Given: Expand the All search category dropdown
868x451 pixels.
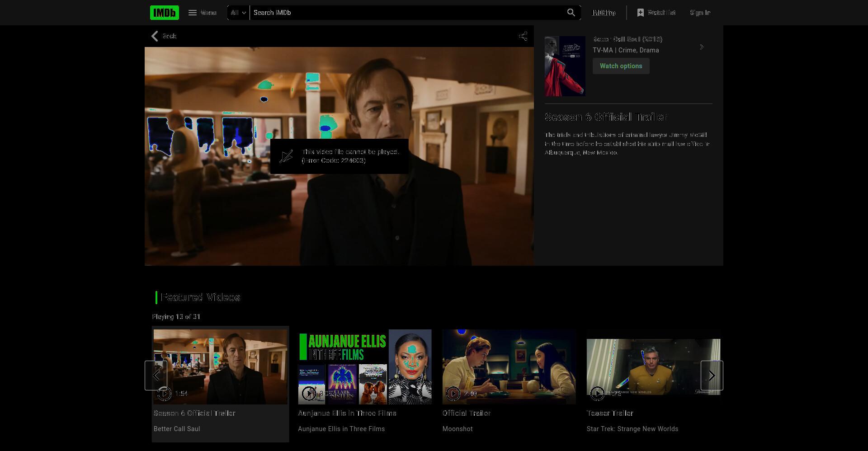Looking at the screenshot, I should coord(238,13).
